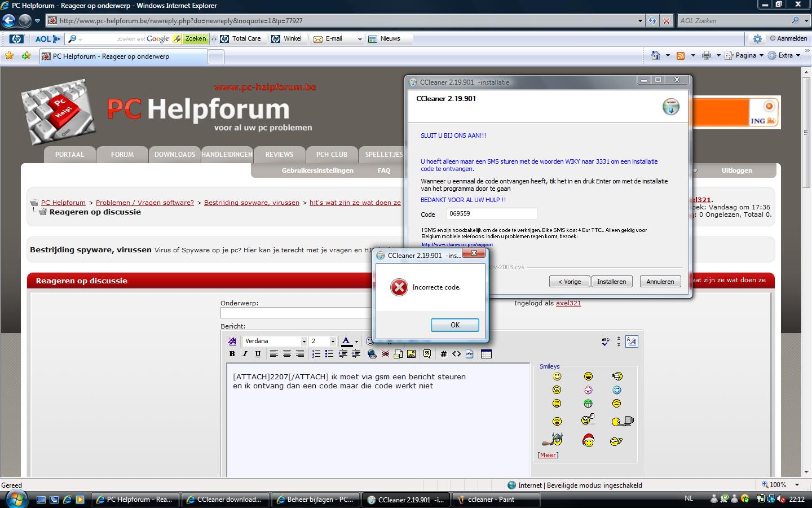Open the REVIEWS navigation tab
Viewport: 812px width, 508px height.
click(279, 154)
